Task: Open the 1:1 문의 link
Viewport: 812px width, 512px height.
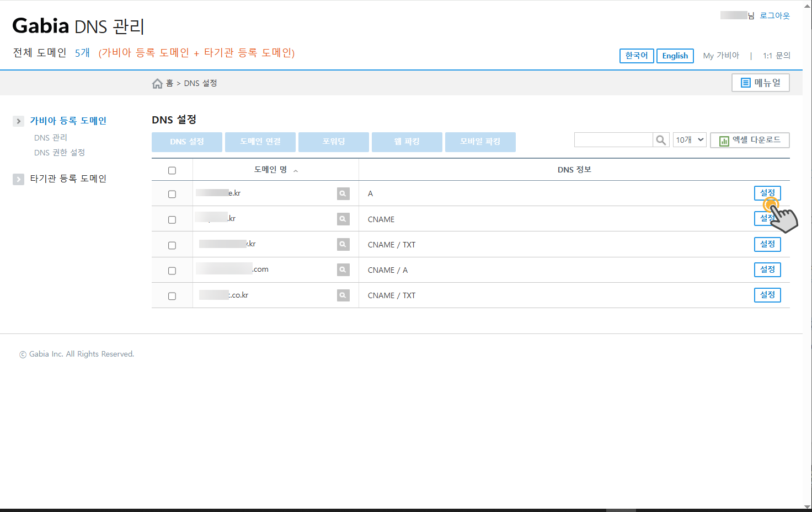Action: coord(777,56)
